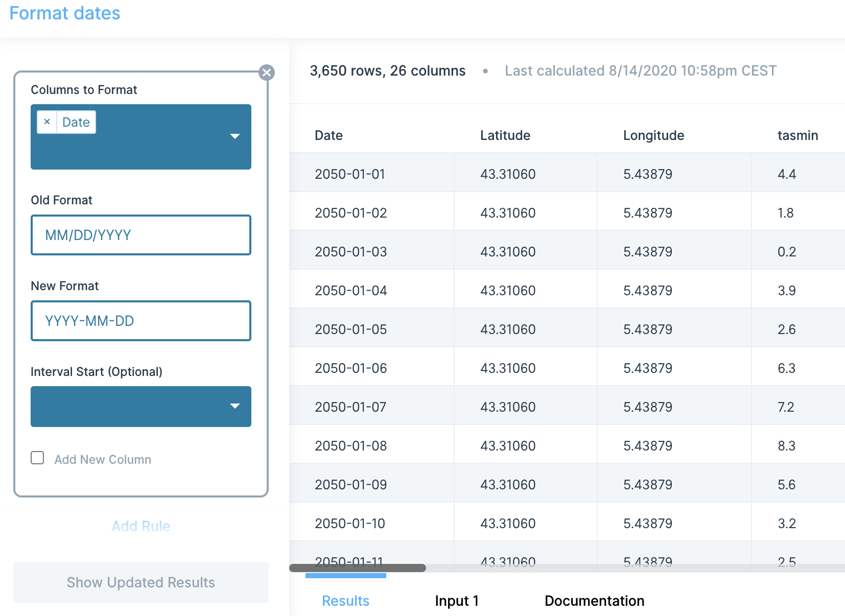The height and width of the screenshot is (616, 845).
Task: Open the Interval Start dropdown
Action: point(141,407)
